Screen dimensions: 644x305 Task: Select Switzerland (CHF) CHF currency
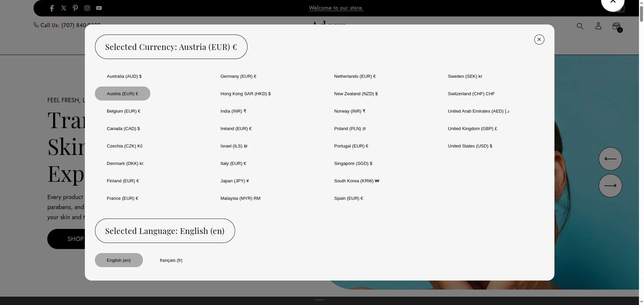471,94
